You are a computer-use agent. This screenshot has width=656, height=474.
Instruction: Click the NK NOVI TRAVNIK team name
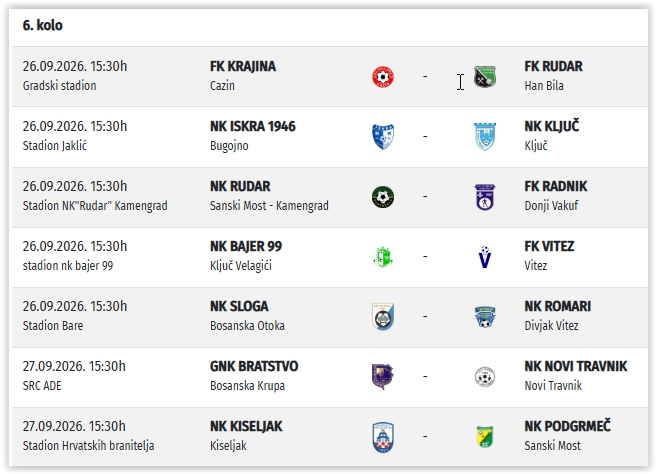point(576,366)
